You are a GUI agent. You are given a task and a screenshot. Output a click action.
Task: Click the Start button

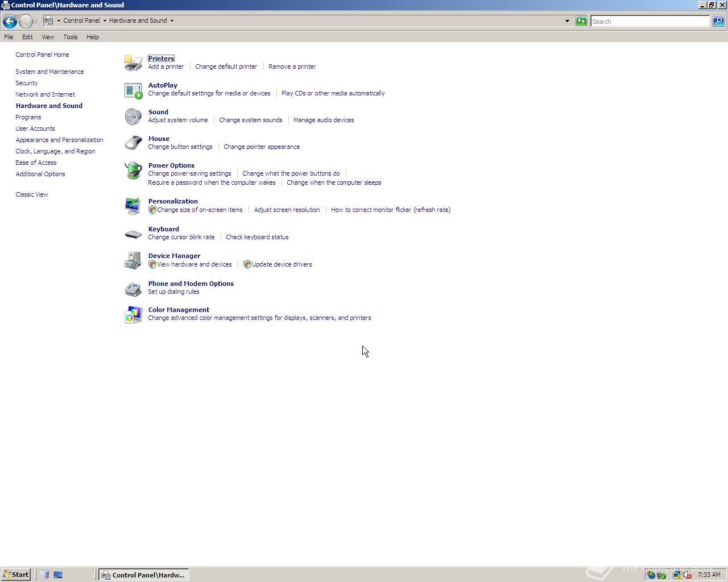click(x=16, y=575)
